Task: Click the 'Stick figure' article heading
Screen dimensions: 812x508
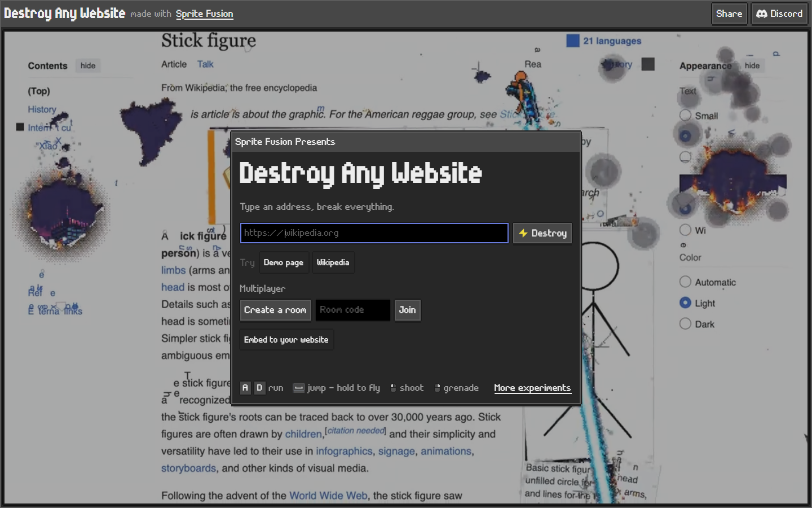Action: pyautogui.click(x=209, y=41)
